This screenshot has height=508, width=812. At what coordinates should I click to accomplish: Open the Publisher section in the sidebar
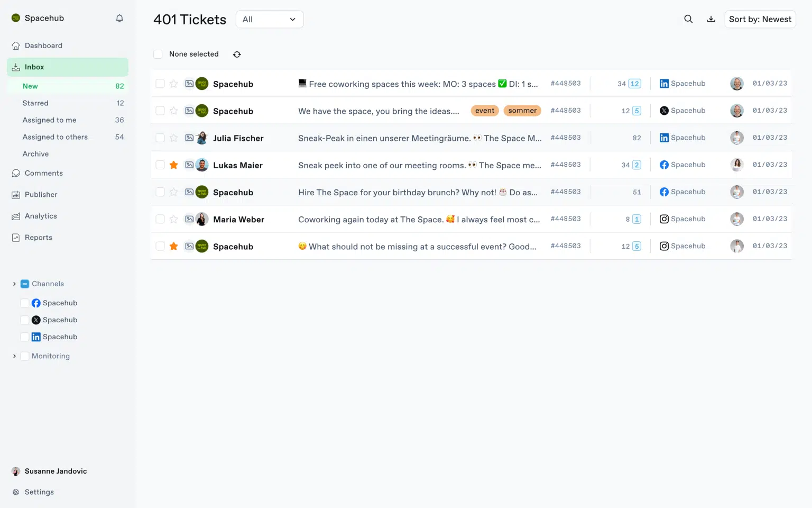pos(41,194)
